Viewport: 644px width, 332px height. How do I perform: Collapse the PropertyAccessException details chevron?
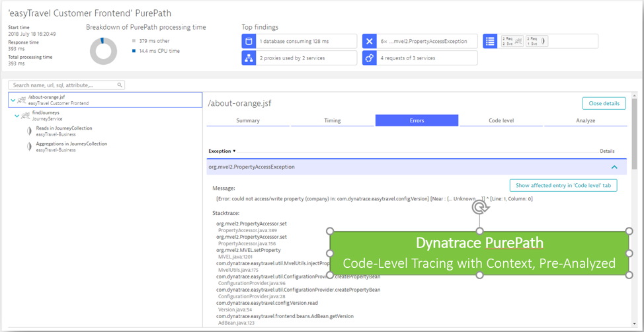point(614,167)
